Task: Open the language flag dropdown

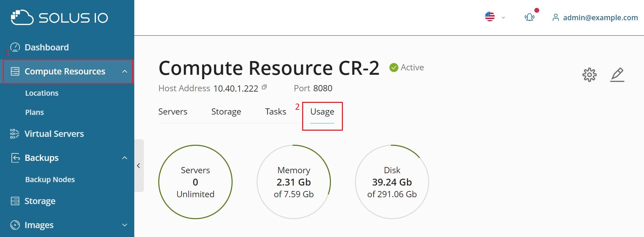Action: click(495, 17)
